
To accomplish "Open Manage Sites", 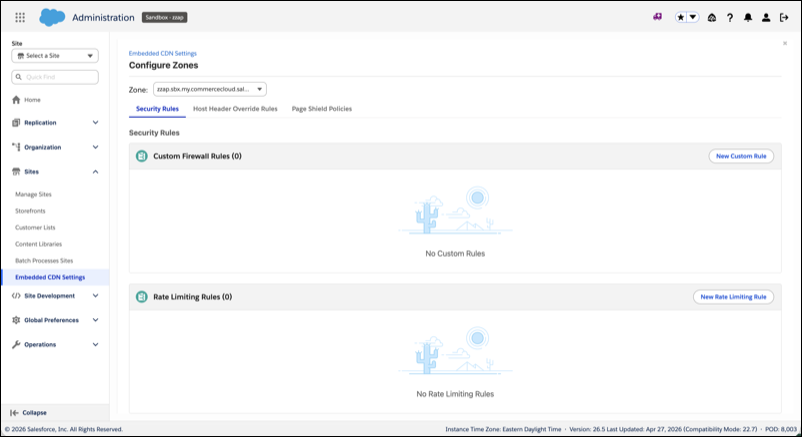I will pyautogui.click(x=33, y=194).
